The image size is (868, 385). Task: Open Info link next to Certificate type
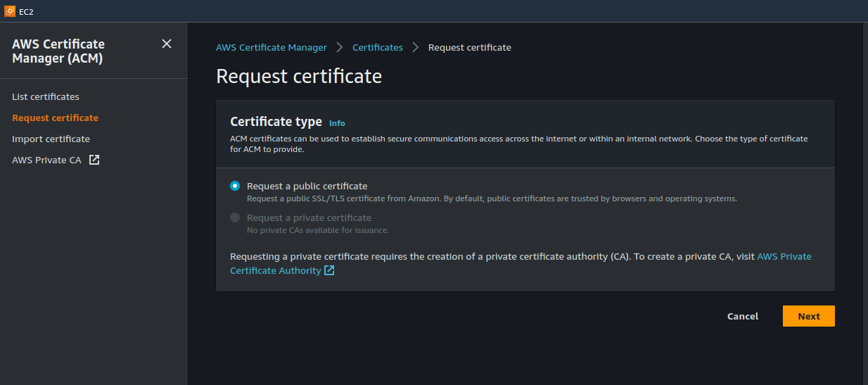[337, 123]
